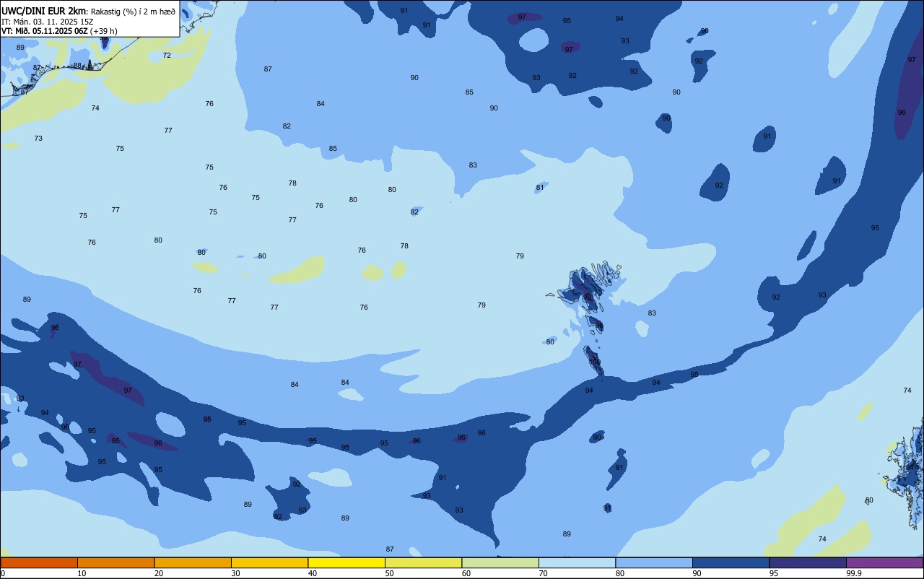Click the pale blue 70–80 legend band
This screenshot has width=924, height=579.
pyautogui.click(x=577, y=562)
